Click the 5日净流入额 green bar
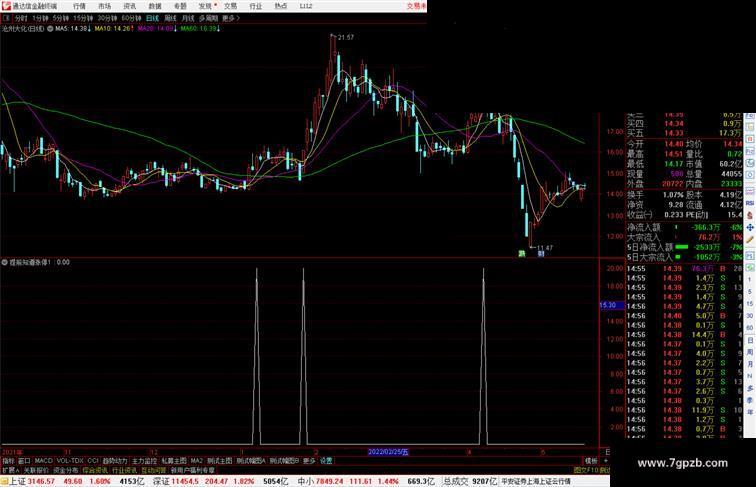The height and width of the screenshot is (487, 756). pyautogui.click(x=682, y=247)
